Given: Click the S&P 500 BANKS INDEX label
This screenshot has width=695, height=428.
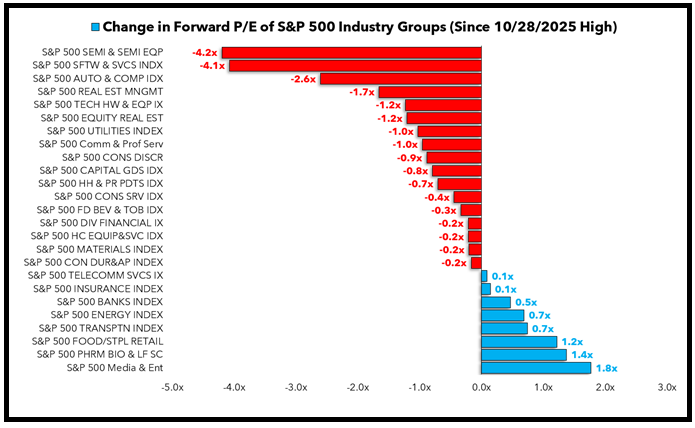Looking at the screenshot, I should pos(110,302).
